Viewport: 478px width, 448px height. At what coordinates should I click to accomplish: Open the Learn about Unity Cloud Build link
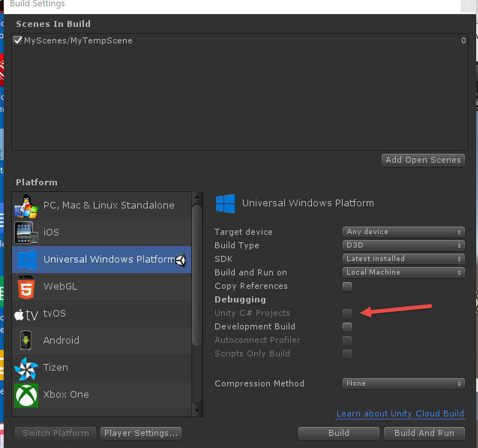(x=400, y=413)
